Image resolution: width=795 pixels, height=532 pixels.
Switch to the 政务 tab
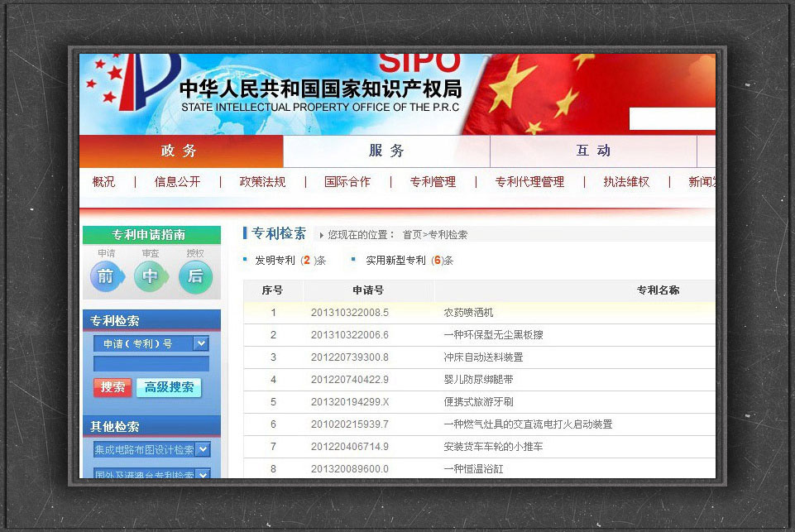(180, 151)
